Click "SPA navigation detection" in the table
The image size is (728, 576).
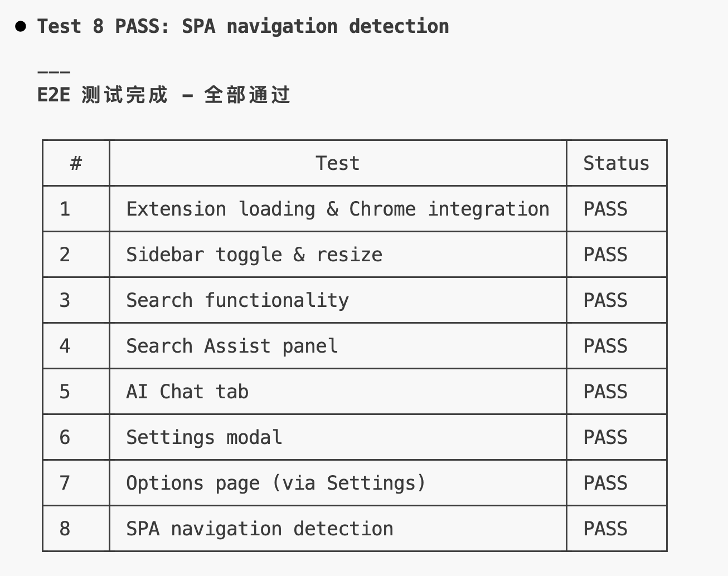tap(260, 529)
